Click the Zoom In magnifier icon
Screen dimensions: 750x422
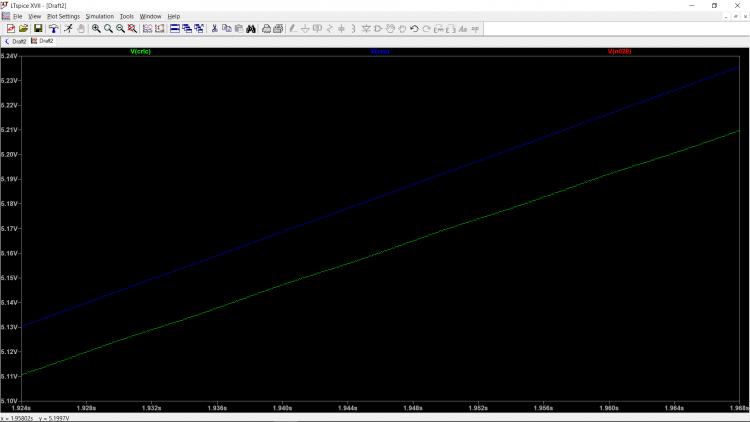96,29
